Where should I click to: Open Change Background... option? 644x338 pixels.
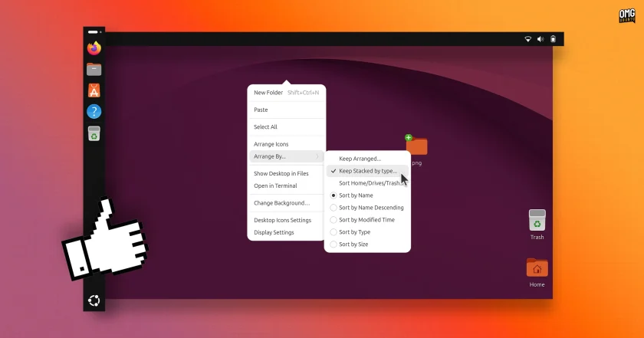tap(287, 203)
